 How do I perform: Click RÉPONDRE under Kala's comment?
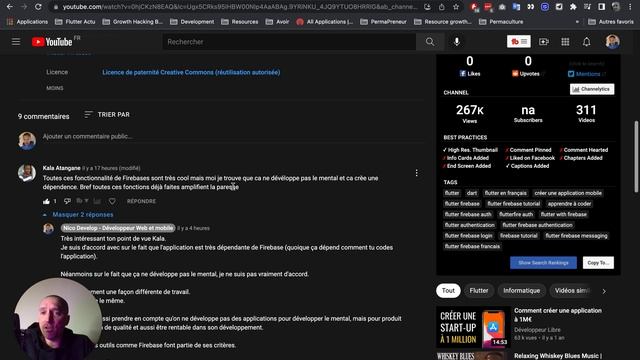pyautogui.click(x=141, y=201)
